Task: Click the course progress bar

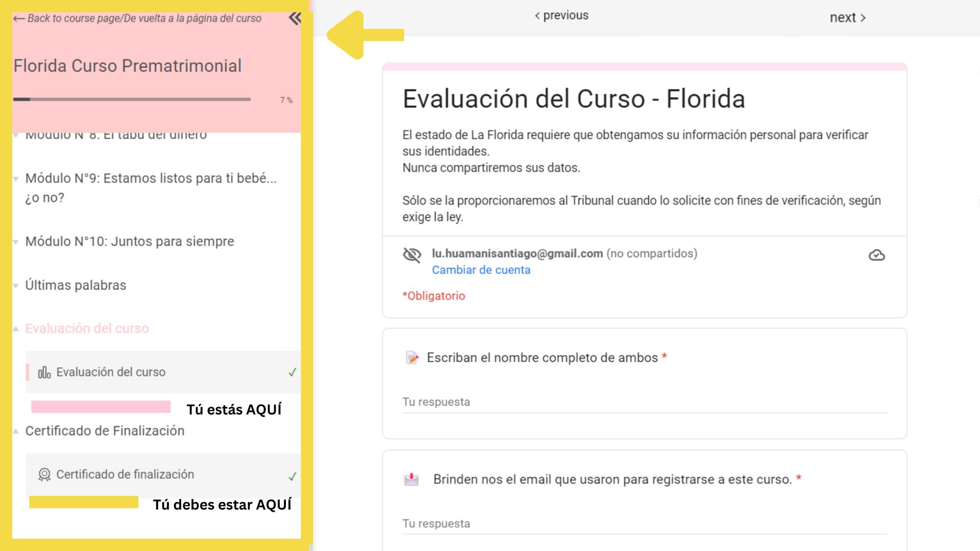Action: [x=132, y=99]
